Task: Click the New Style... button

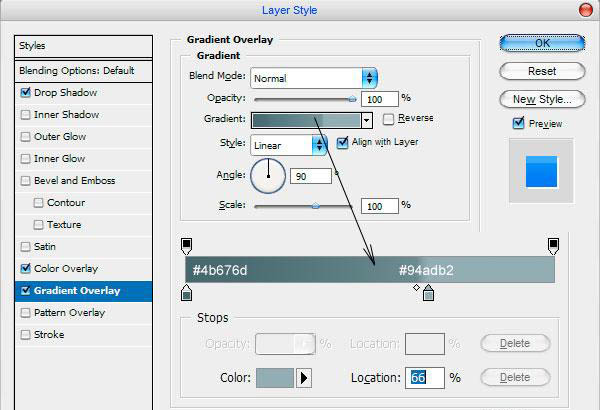Action: click(x=542, y=100)
